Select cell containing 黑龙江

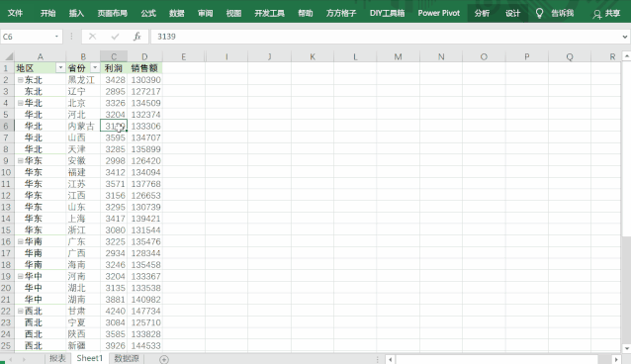[83, 80]
